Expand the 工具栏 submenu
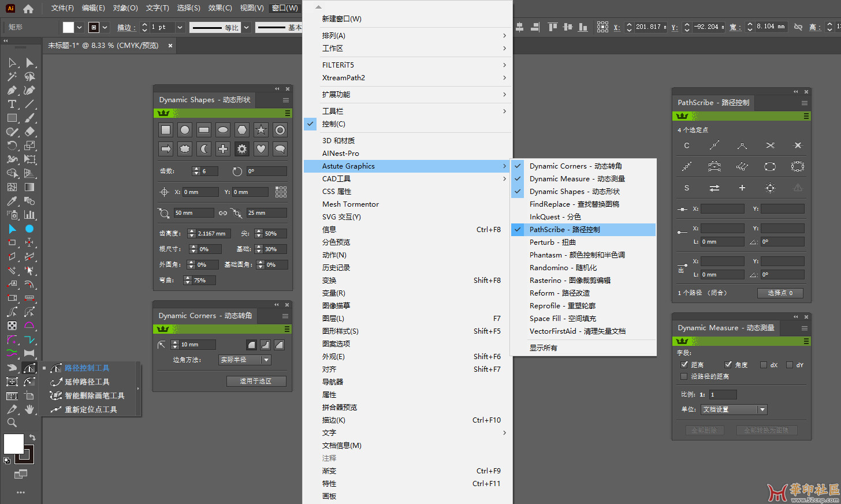The width and height of the screenshot is (841, 504). 407,111
